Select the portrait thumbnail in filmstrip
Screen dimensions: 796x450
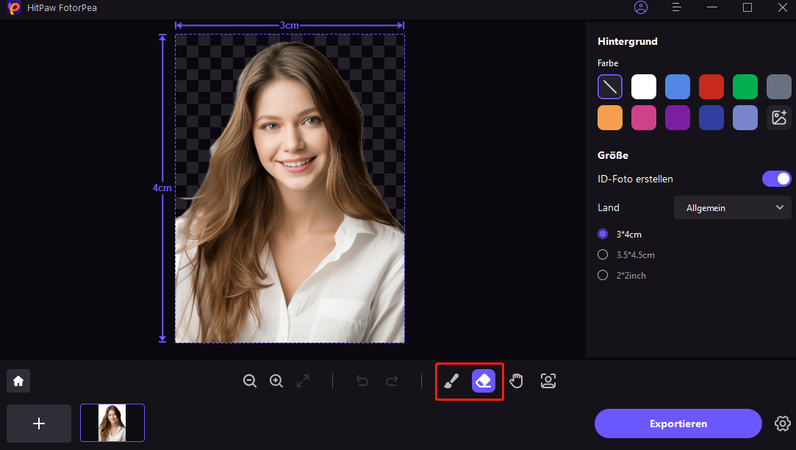point(112,423)
